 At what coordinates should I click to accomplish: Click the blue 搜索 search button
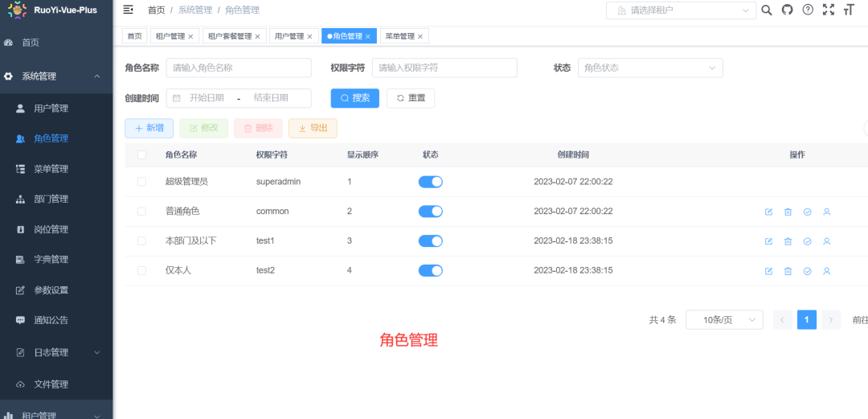pyautogui.click(x=354, y=98)
